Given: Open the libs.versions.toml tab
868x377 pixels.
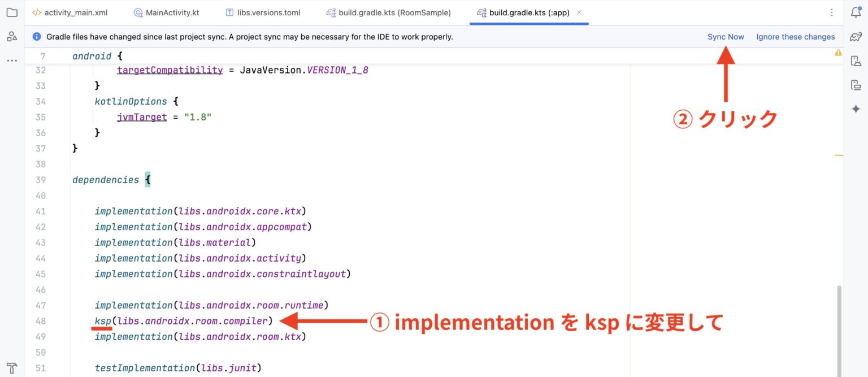Looking at the screenshot, I should tap(263, 12).
